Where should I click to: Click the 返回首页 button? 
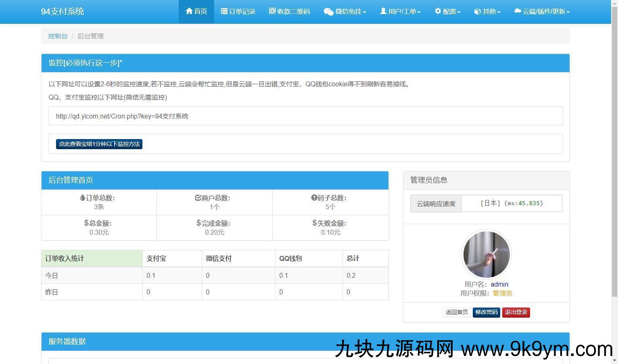click(457, 312)
